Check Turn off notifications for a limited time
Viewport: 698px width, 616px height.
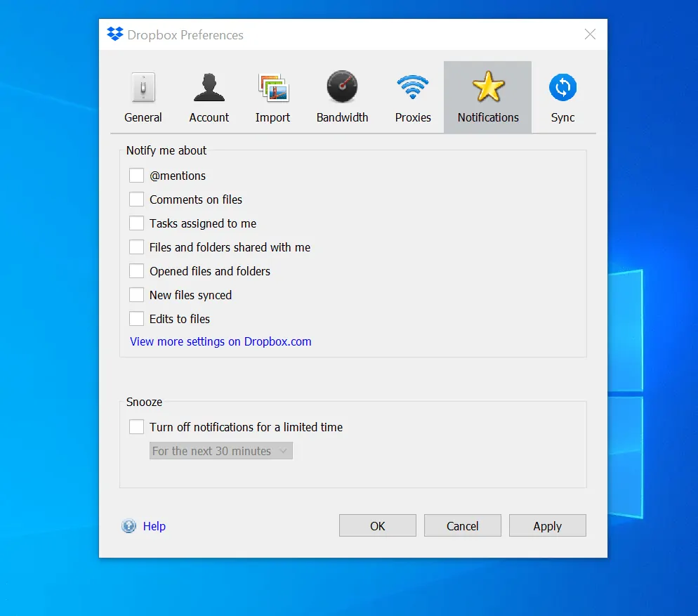(136, 426)
